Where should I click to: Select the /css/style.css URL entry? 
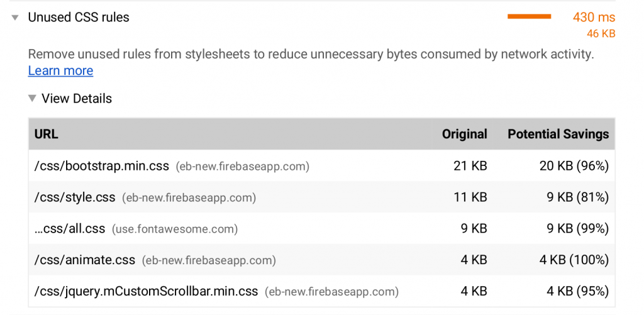tap(75, 197)
